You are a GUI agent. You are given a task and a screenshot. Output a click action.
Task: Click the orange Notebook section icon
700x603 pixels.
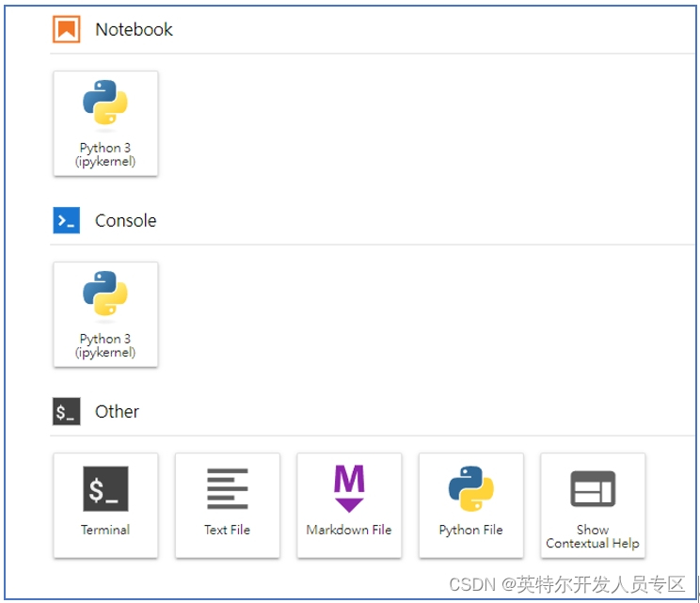[x=67, y=29]
